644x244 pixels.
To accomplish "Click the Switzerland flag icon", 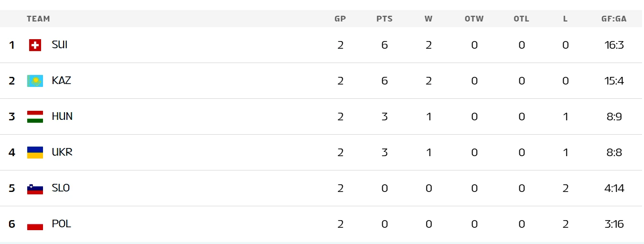I will (x=35, y=45).
